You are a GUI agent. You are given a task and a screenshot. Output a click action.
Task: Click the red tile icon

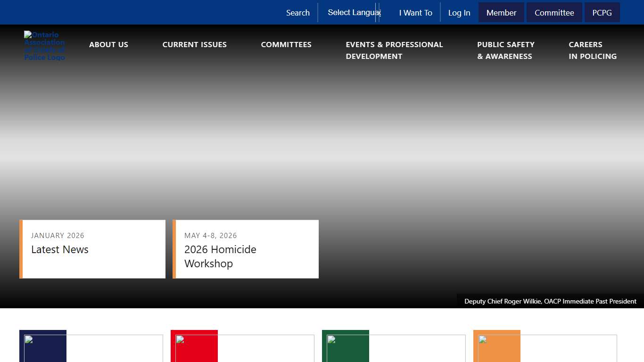(x=194, y=346)
